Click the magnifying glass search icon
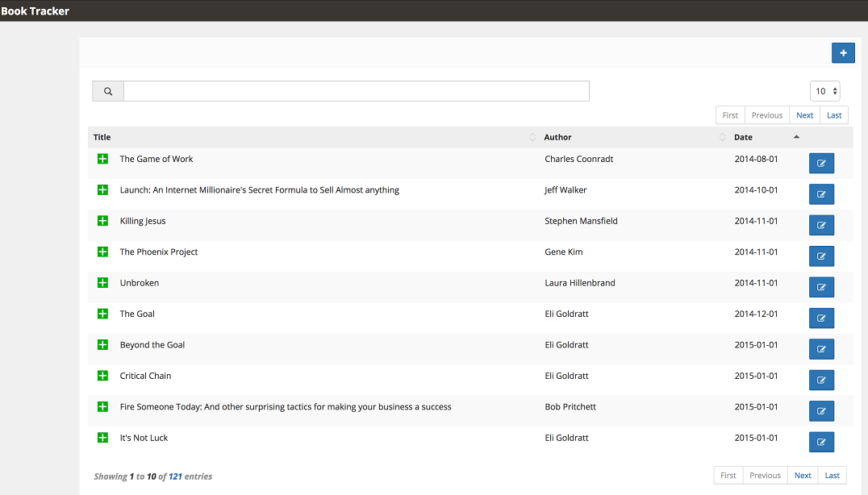 pos(108,91)
